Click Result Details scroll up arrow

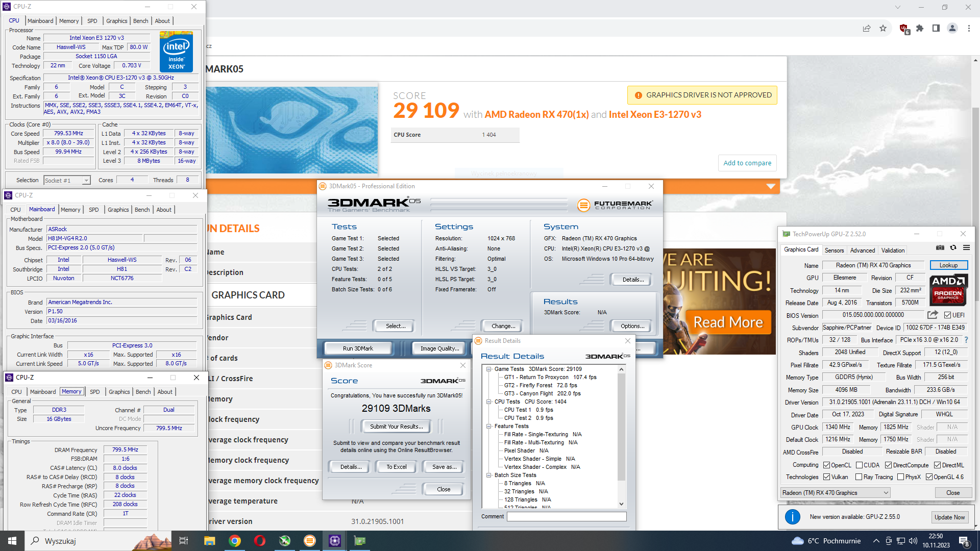(x=621, y=369)
